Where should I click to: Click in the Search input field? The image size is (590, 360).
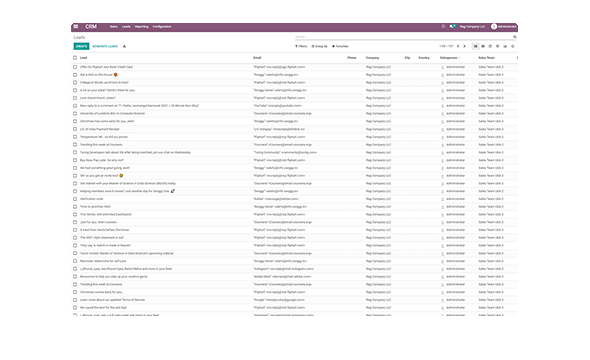[403, 37]
